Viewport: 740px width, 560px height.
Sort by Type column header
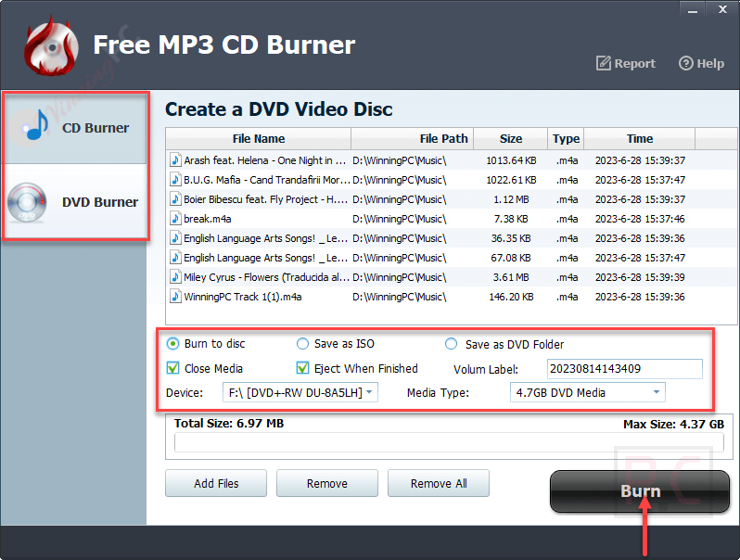click(566, 139)
